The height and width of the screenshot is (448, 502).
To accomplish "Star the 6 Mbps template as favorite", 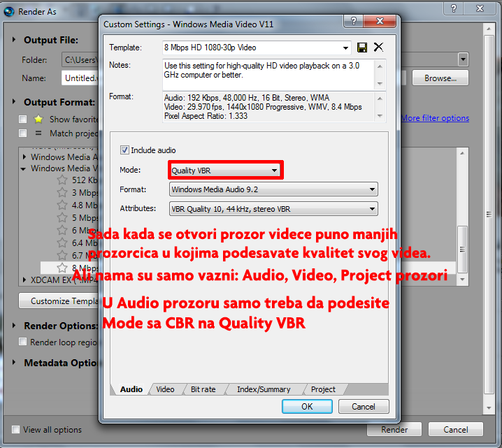I will tap(62, 230).
